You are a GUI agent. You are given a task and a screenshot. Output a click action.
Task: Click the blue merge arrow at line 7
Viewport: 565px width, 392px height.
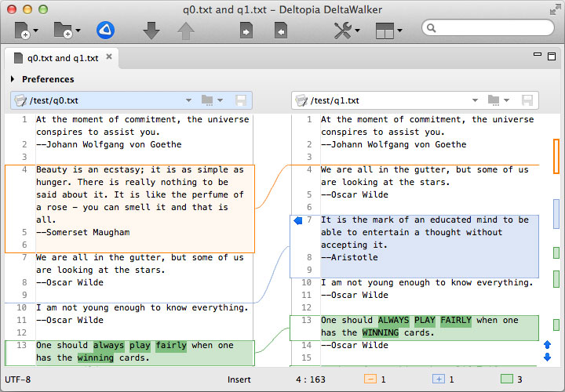tap(297, 221)
